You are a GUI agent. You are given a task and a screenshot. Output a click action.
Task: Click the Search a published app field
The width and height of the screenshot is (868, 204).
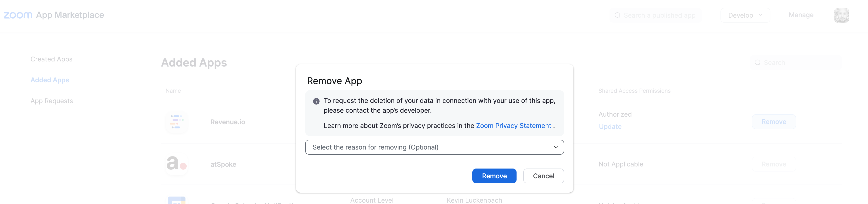tap(659, 15)
